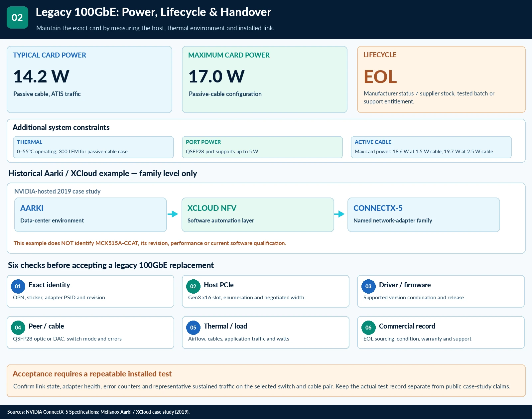
Task: Select "Gen3 x16 slot, enumeration and negotiated width"
Action: coord(246,298)
